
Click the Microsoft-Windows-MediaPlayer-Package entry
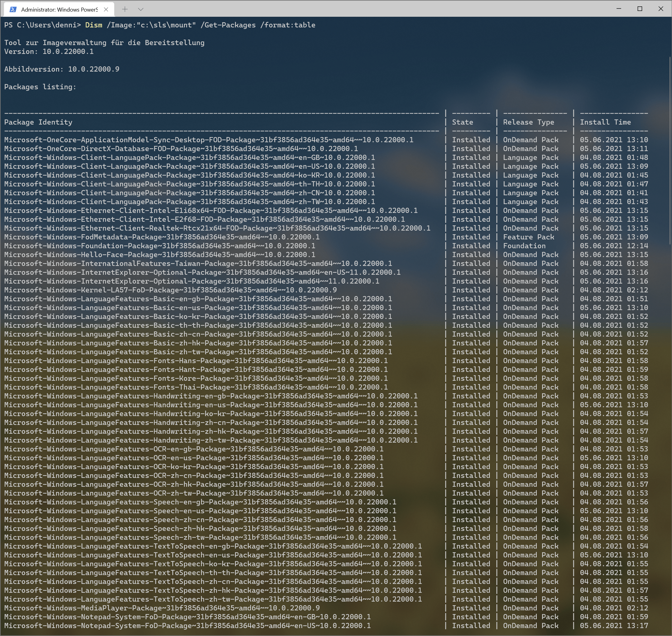tap(162, 608)
